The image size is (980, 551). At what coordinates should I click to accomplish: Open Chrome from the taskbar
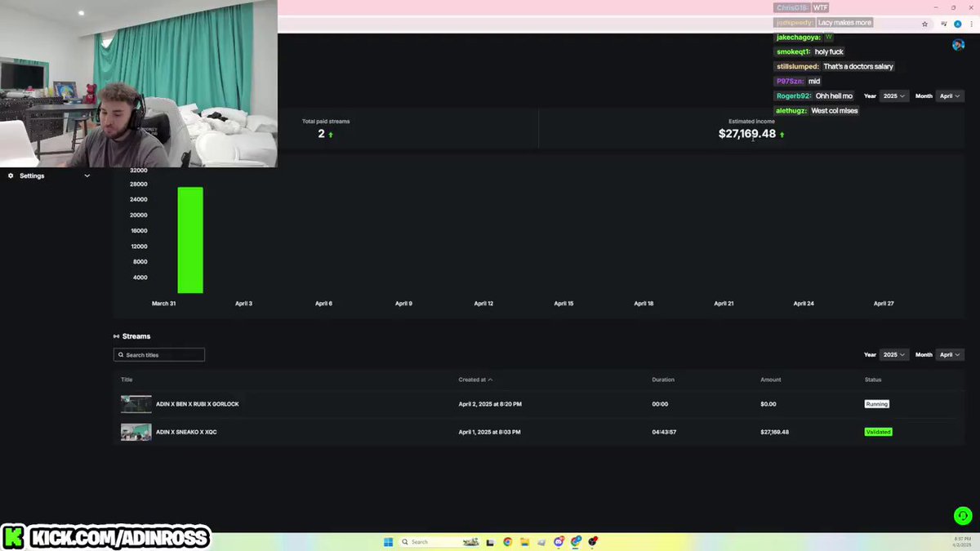[x=507, y=542]
